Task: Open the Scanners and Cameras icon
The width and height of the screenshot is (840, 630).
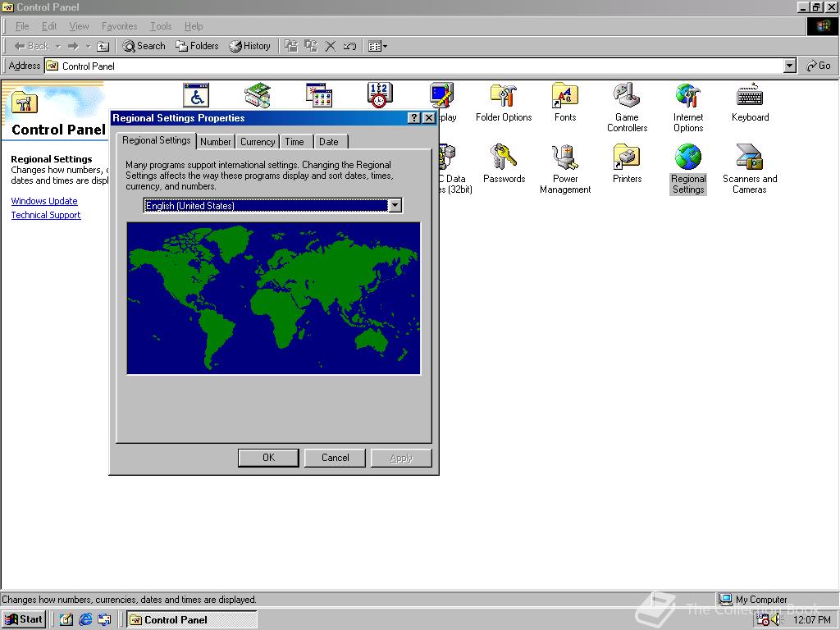Action: (x=749, y=157)
